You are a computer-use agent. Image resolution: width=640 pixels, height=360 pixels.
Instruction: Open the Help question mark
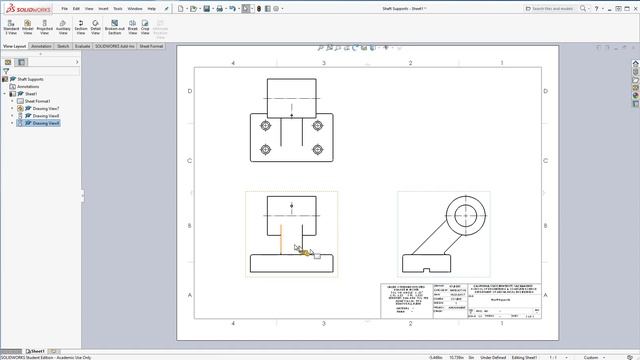click(596, 8)
